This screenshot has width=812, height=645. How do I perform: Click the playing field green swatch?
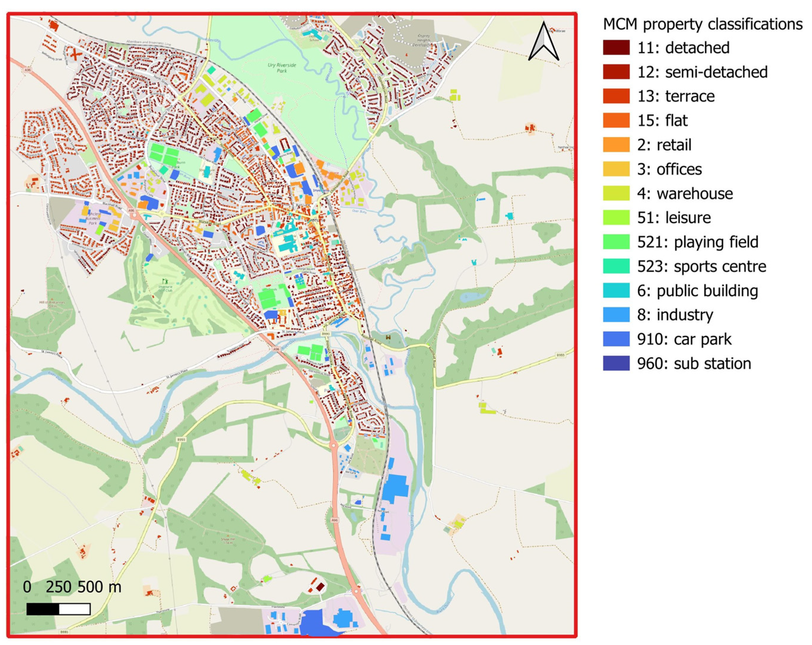[x=616, y=242]
